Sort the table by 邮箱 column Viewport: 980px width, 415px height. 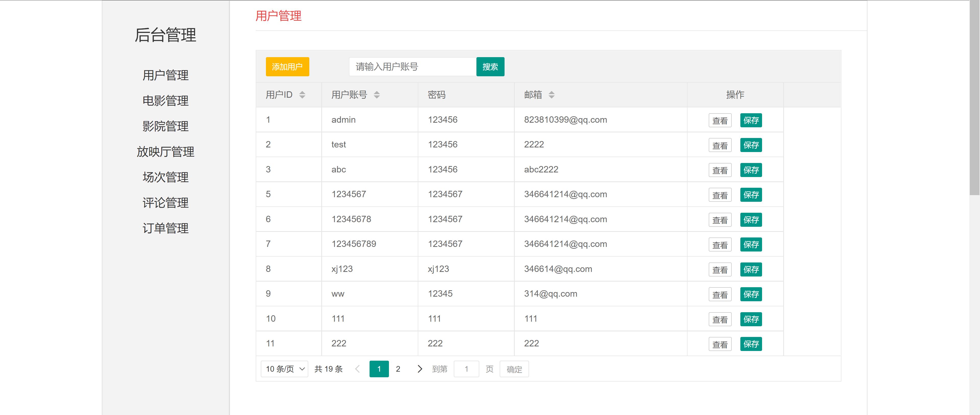tap(552, 95)
